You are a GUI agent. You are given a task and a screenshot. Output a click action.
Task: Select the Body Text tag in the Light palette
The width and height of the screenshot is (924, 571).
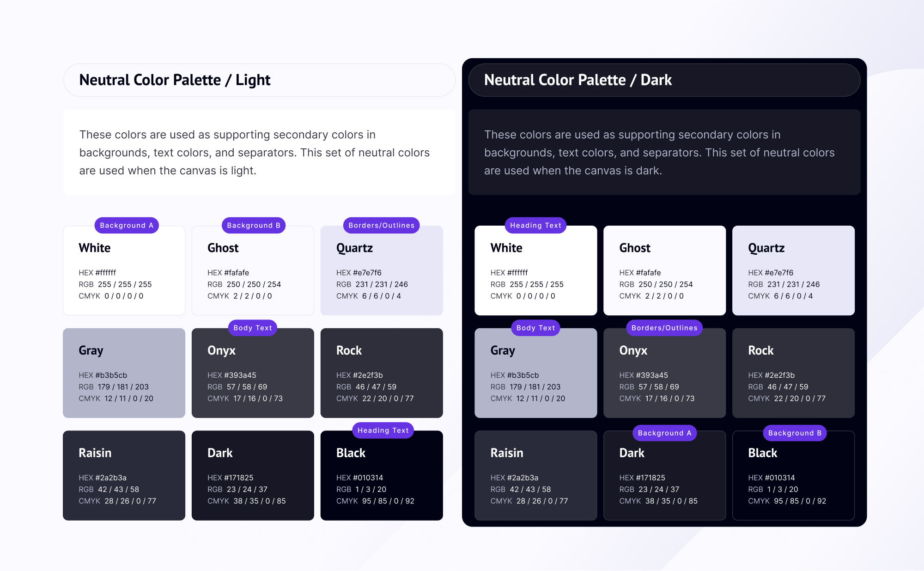[252, 328]
